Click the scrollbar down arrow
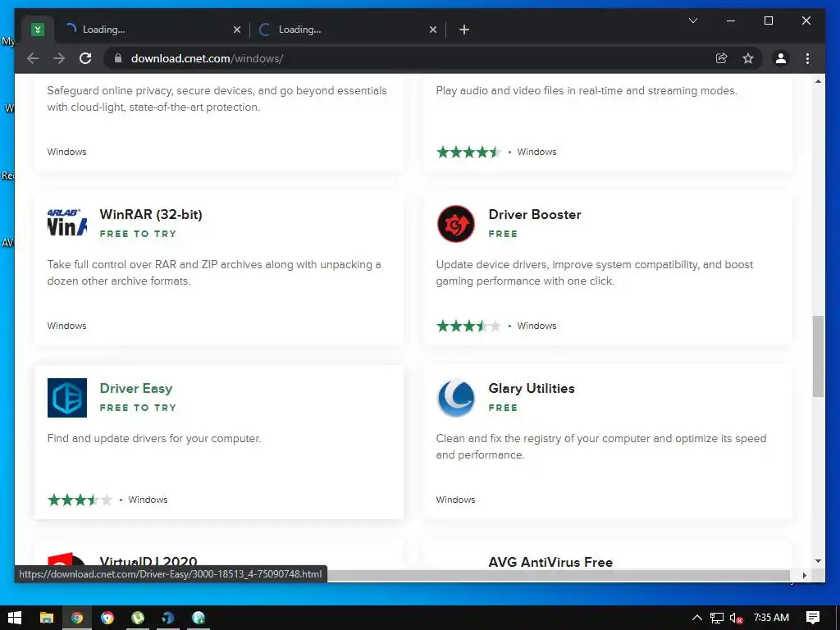Screen dimensions: 840x630 818,561
